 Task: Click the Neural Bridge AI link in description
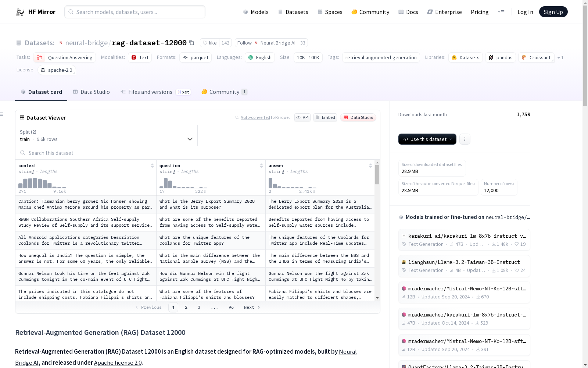tap(186, 357)
